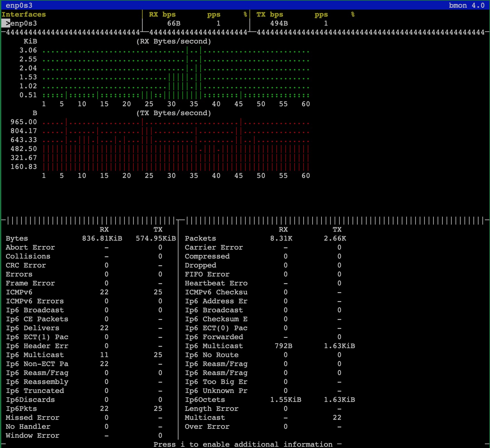Click the 1.53 RX graph axis value
Viewport: 490px width, 448px height.
28,77
